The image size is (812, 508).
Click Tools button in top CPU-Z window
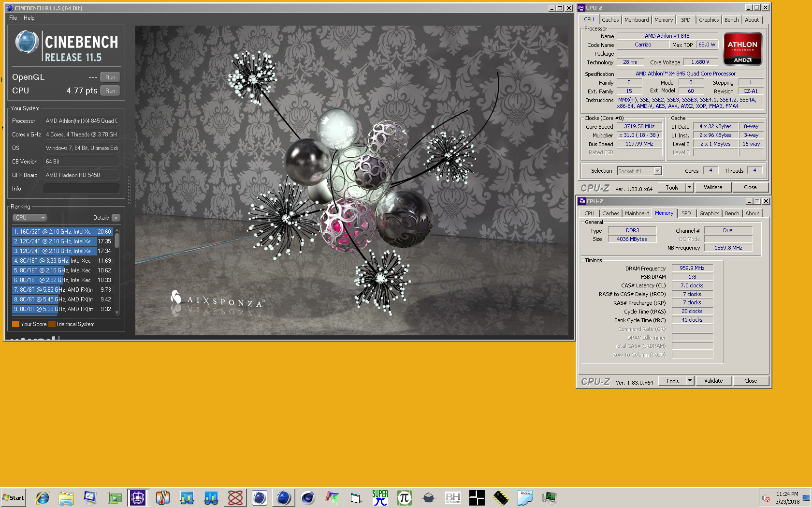[x=672, y=187]
